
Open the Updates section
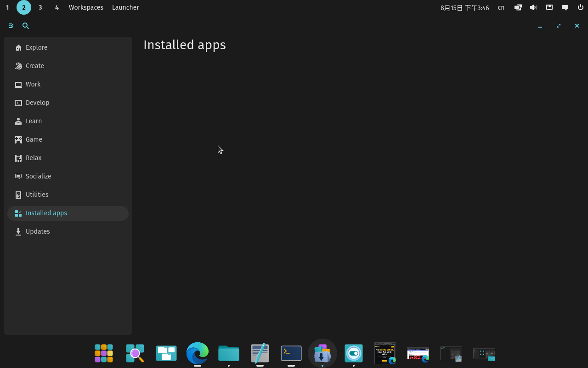click(x=38, y=231)
